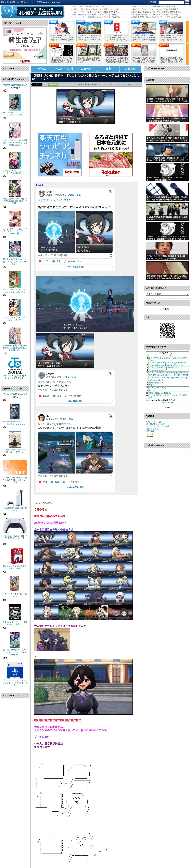Click the QR code image in sidebar
The height and width of the screenshot is (868, 191).
click(x=167, y=330)
